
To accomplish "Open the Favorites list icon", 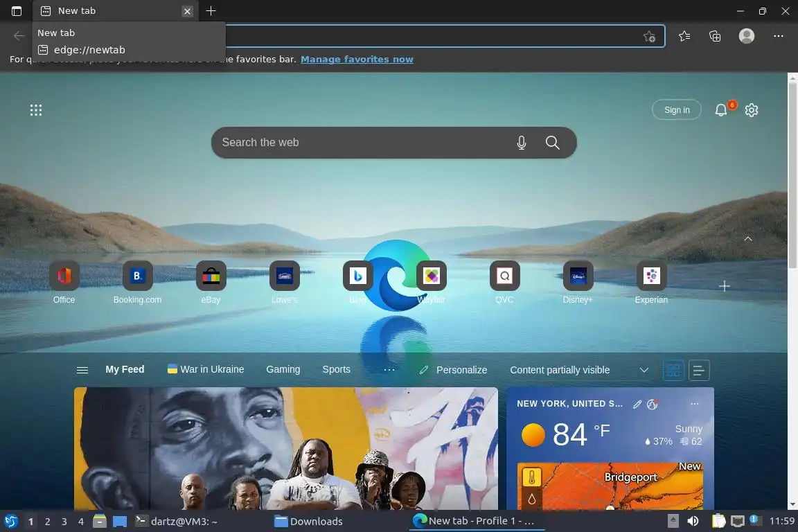I will coord(684,35).
